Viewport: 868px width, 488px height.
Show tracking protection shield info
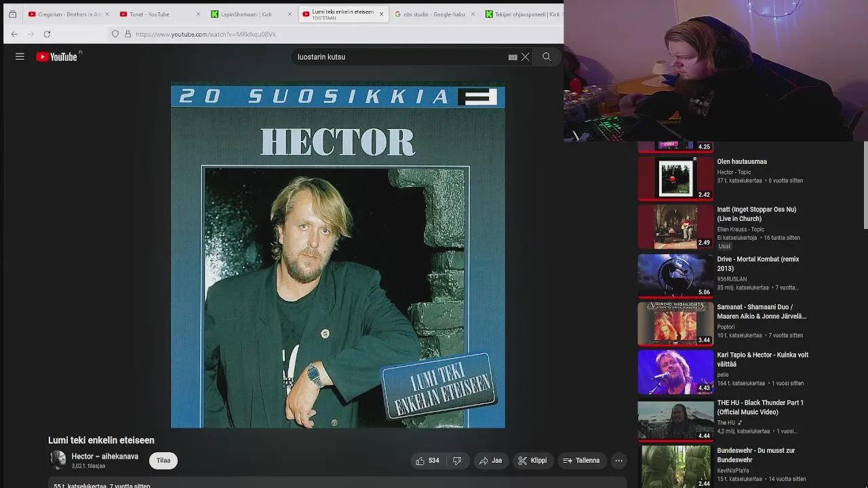tap(115, 34)
